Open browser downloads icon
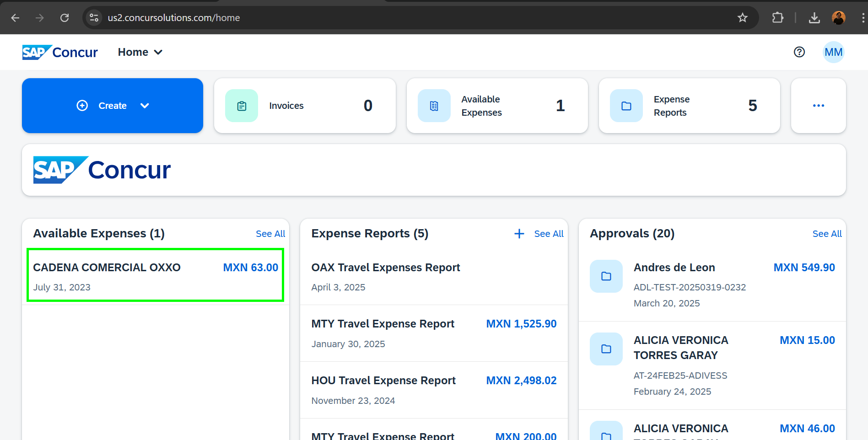Image resolution: width=868 pixels, height=440 pixels. [x=814, y=18]
